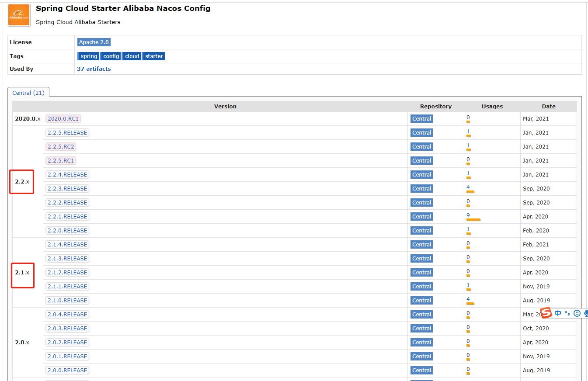Click Central repository for 2.0.0.RELEASE

click(421, 371)
